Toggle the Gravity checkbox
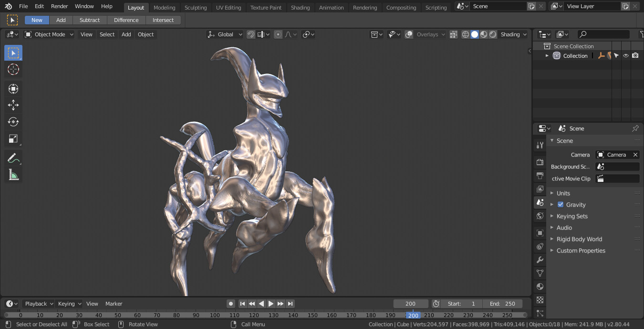644x329 pixels. [x=561, y=204]
